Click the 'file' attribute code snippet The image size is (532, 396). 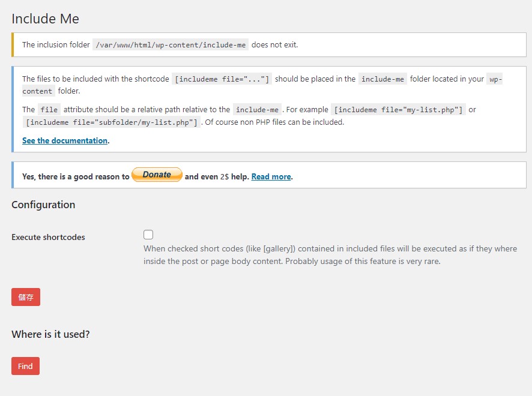coord(49,110)
